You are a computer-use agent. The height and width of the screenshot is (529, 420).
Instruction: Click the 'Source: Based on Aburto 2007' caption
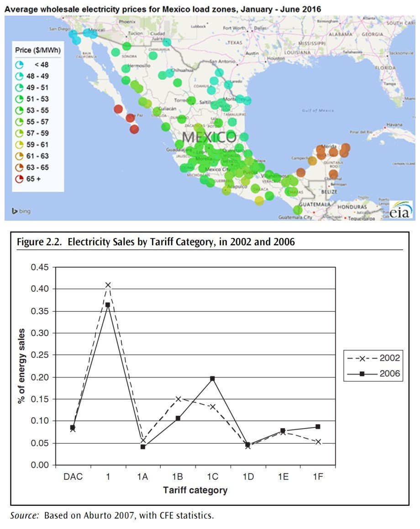[112, 515]
